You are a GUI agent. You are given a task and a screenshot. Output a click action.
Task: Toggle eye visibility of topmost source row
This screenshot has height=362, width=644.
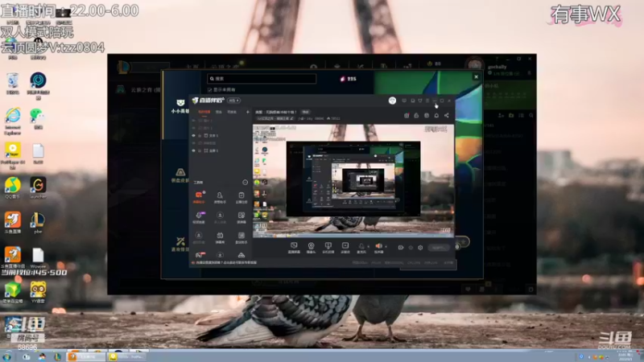(193, 121)
